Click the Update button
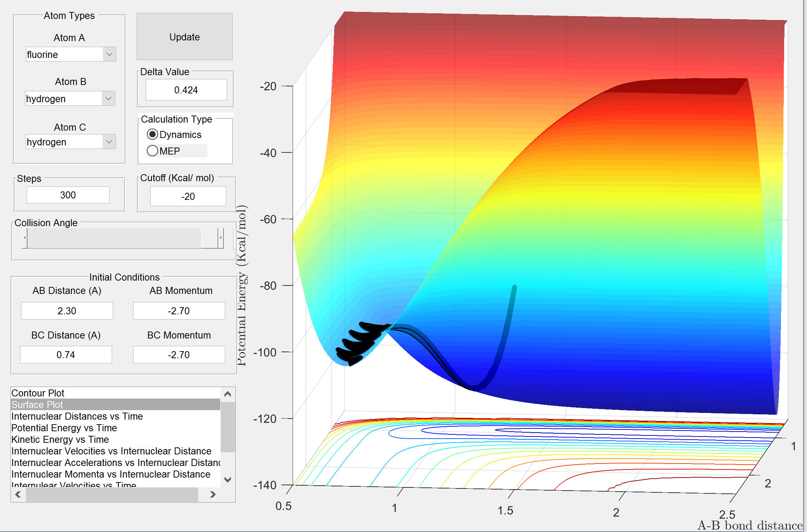 [184, 37]
